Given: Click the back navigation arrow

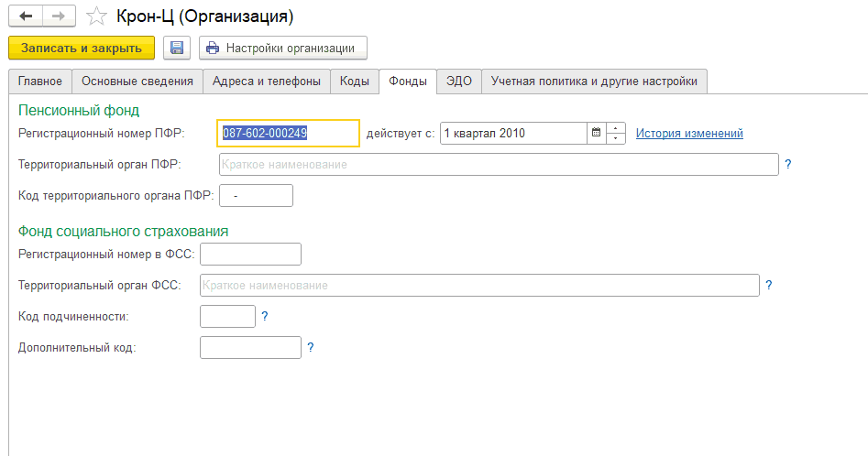Looking at the screenshot, I should pyautogui.click(x=26, y=16).
